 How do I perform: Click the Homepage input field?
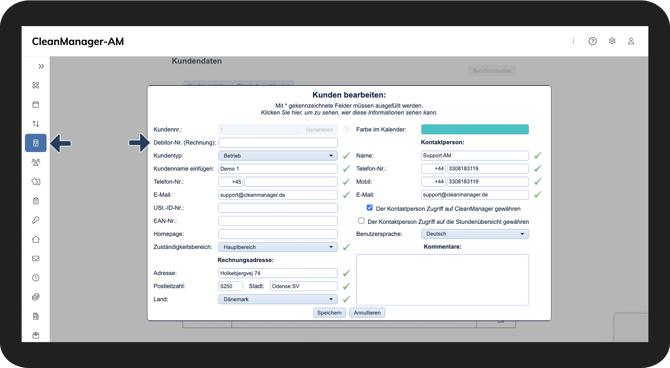point(278,234)
